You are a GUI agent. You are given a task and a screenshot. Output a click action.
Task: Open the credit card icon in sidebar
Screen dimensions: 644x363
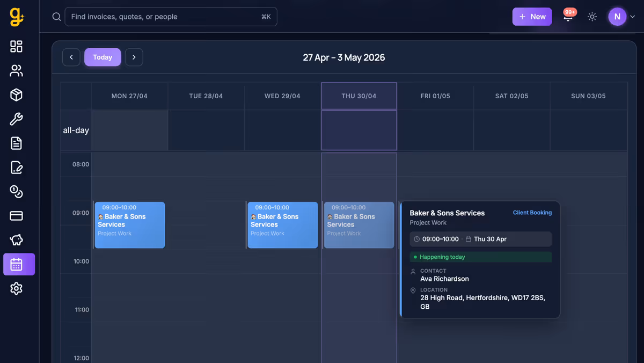tap(17, 216)
